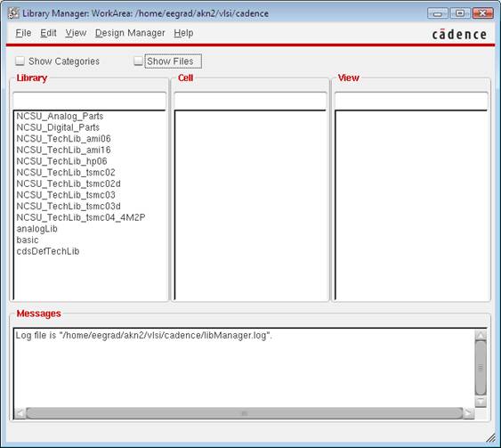Select the NCSU_TechLib_hp06 library
Screen dimensions: 501x448
point(61,161)
